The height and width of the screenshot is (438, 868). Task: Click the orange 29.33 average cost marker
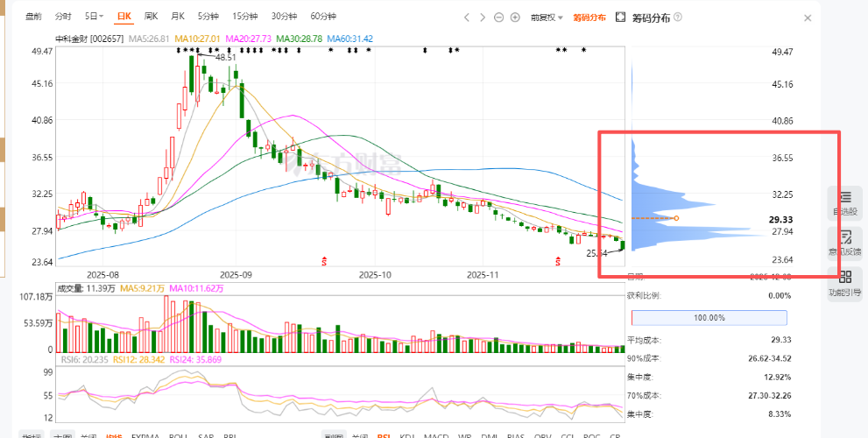tap(676, 218)
